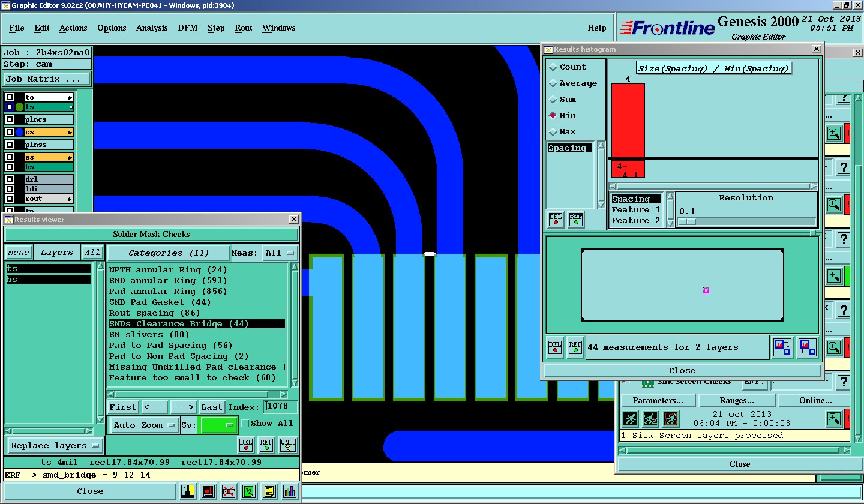Open the green Sv color dropdown
This screenshot has width=864, height=504.
tap(220, 425)
